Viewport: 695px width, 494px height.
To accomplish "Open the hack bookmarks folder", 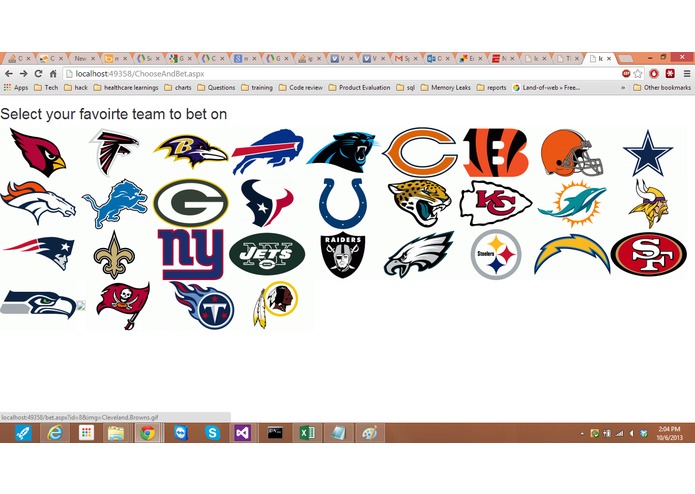I will [x=76, y=88].
